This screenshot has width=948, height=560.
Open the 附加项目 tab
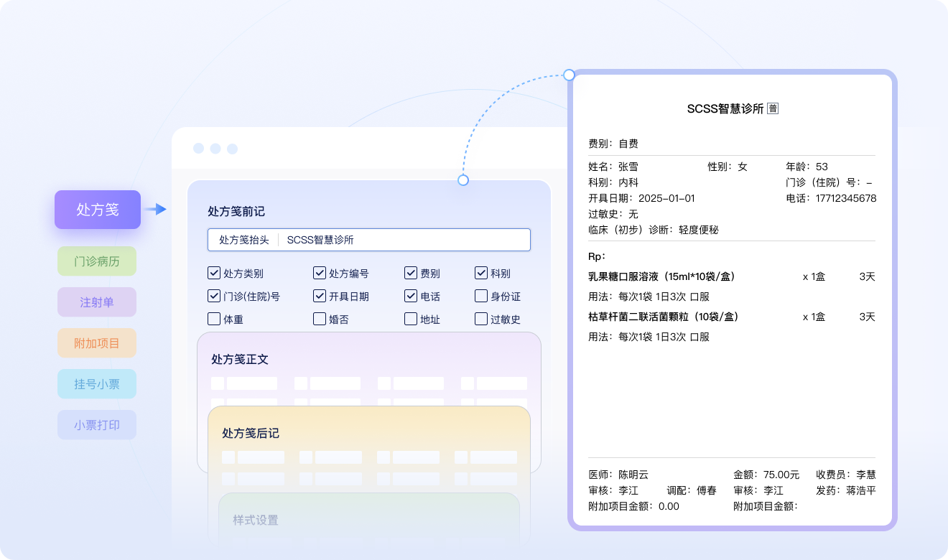coord(97,343)
